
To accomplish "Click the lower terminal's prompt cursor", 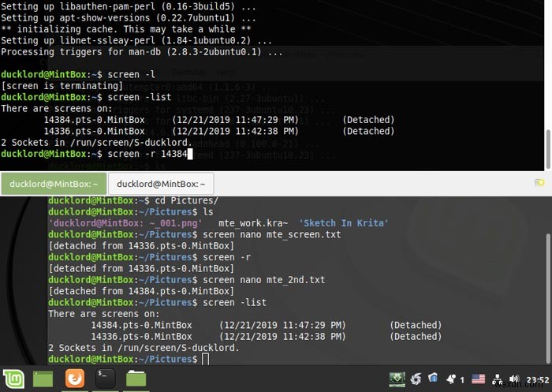I will tap(206, 359).
